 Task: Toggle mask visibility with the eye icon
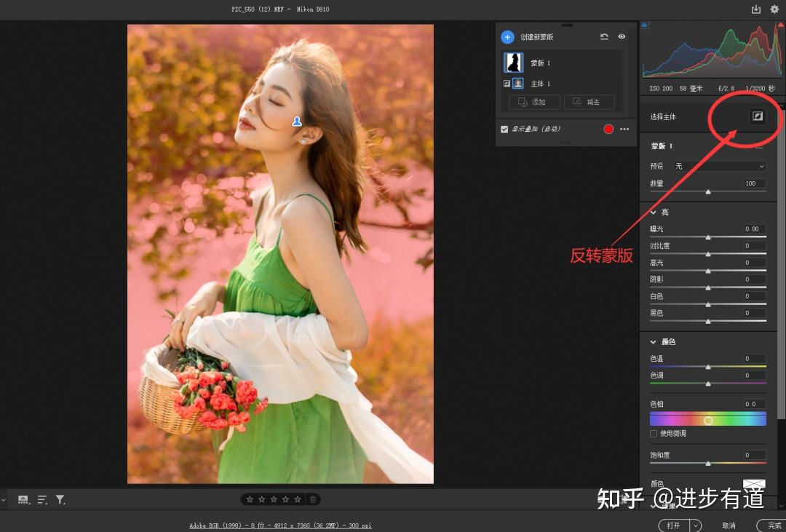(x=622, y=36)
